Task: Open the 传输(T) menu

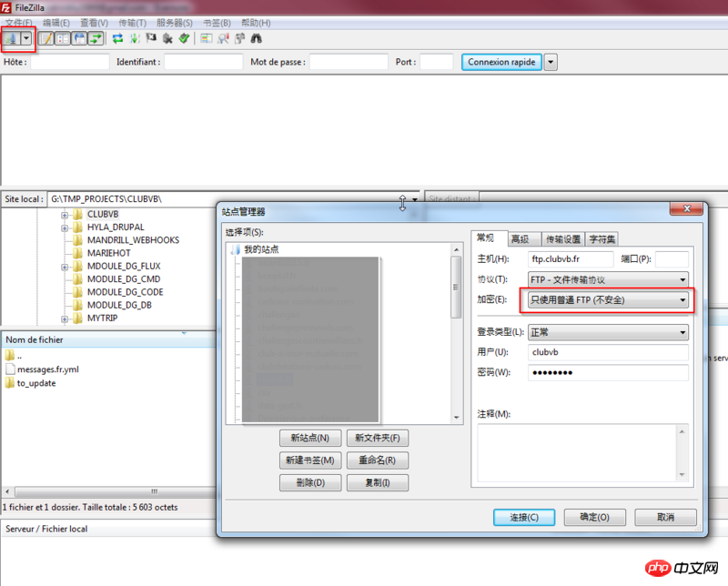Action: 132,23
